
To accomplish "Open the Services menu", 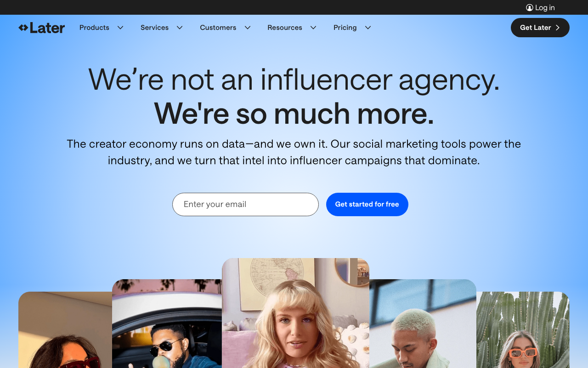I will 154,28.
